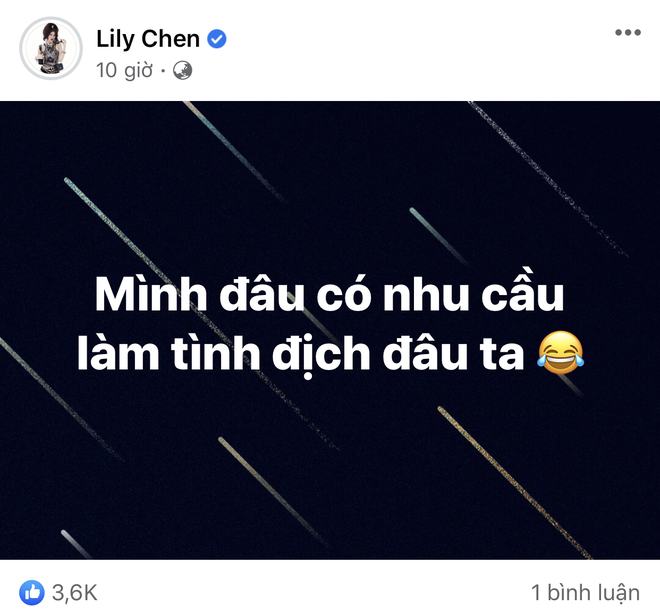Screen dimensions: 660x614
Task: Open the post's three-dot options menu
Action: click(628, 32)
